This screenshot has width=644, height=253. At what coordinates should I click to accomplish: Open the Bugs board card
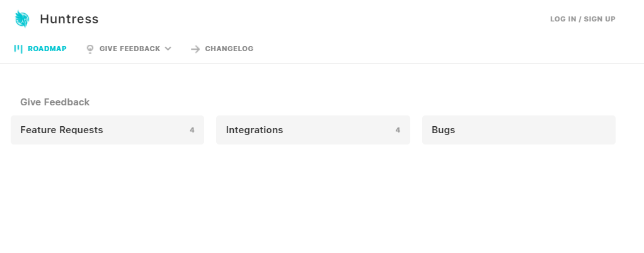click(x=519, y=130)
